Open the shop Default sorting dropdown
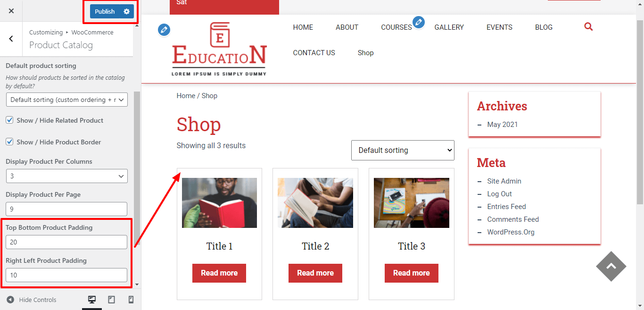This screenshot has width=644, height=310. click(x=403, y=150)
